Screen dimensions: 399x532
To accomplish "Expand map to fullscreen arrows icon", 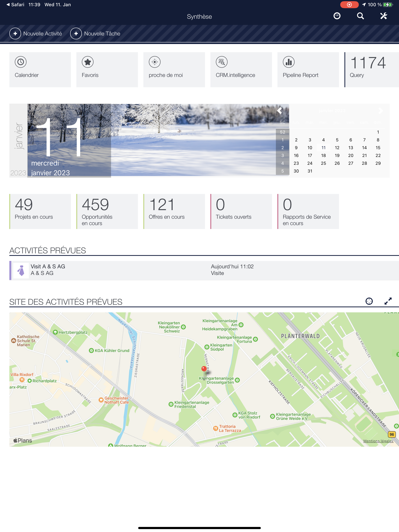I will (x=388, y=301).
